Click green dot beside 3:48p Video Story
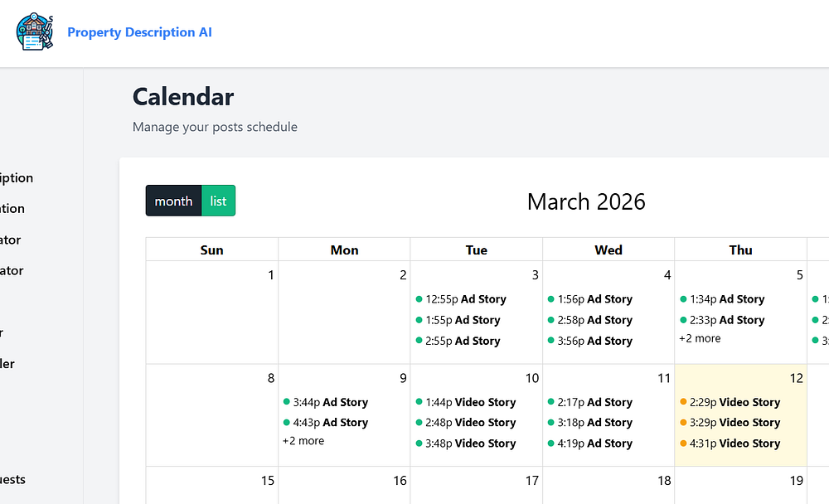The image size is (829, 504). pos(419,443)
